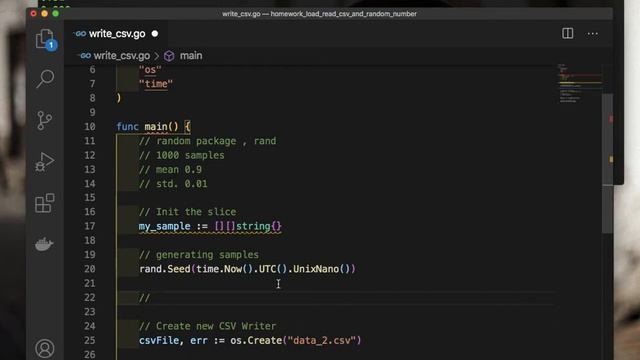Open the More Actions ellipsis menu
640x360 pixels.
pyautogui.click(x=592, y=34)
